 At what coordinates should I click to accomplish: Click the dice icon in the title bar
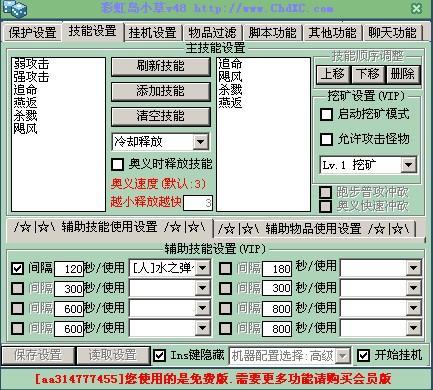(x=14, y=8)
